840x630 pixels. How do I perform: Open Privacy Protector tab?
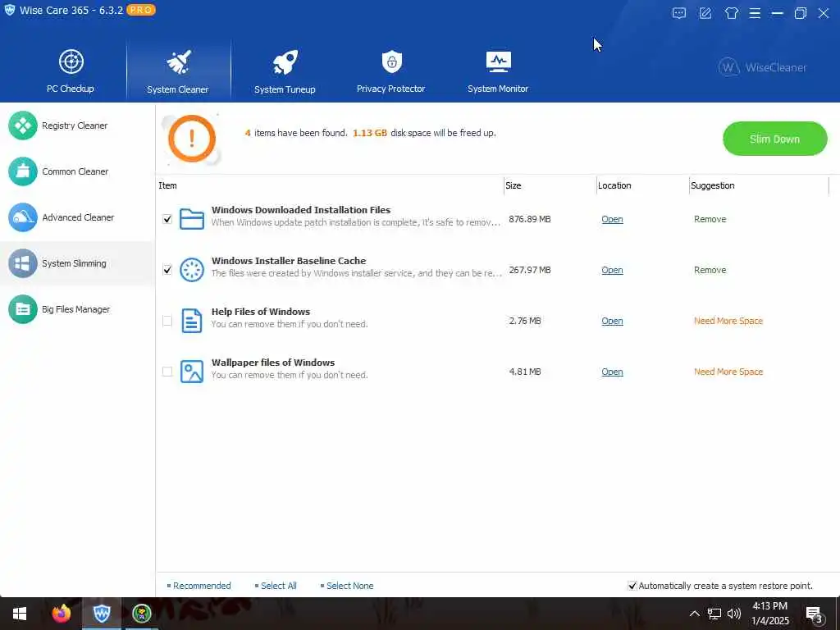[391, 71]
